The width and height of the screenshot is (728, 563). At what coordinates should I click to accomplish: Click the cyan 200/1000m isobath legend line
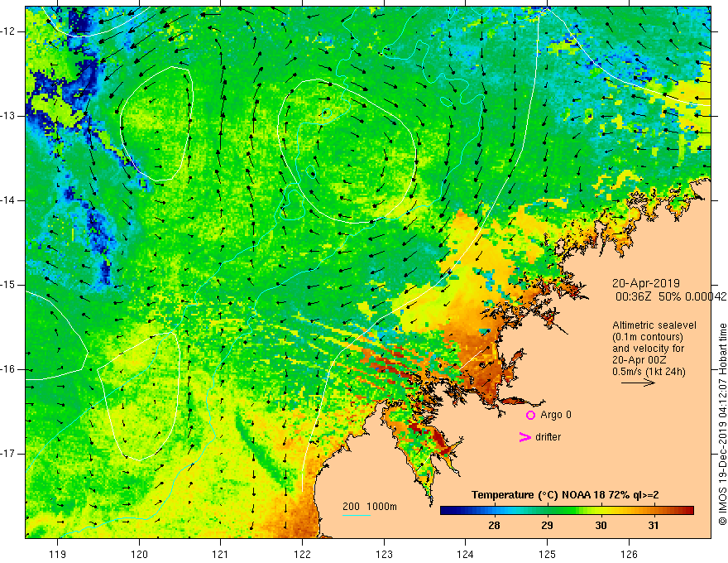[x=357, y=515]
